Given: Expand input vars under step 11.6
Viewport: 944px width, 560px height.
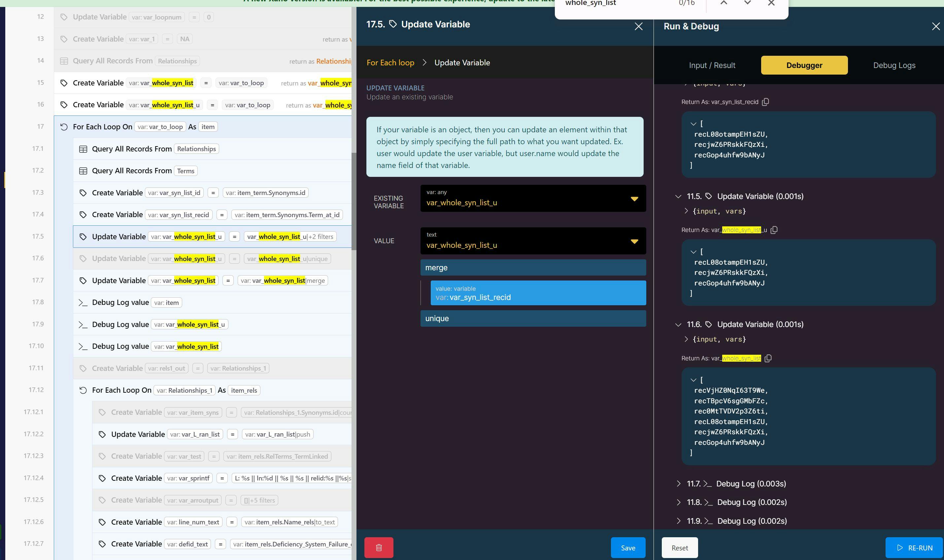Looking at the screenshot, I should click(686, 339).
